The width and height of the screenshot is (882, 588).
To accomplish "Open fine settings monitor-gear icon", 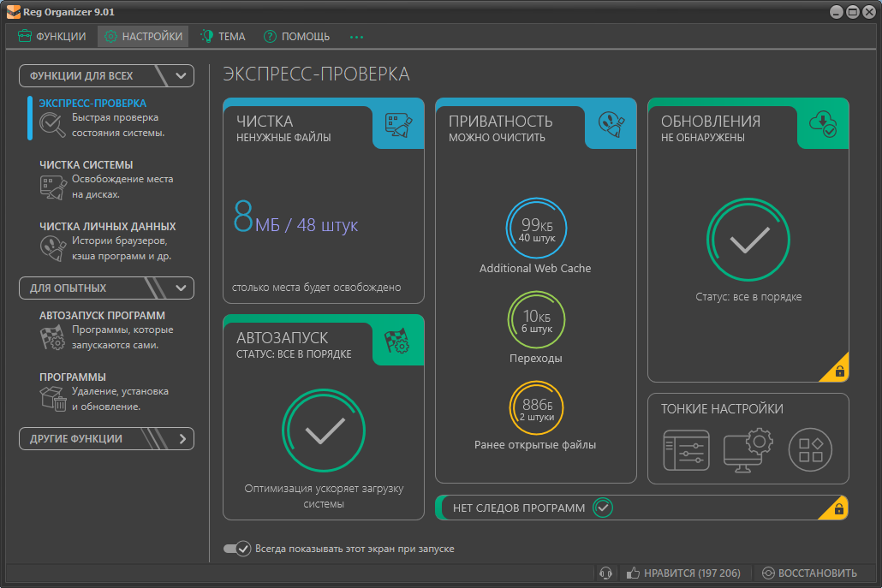I will (748, 449).
